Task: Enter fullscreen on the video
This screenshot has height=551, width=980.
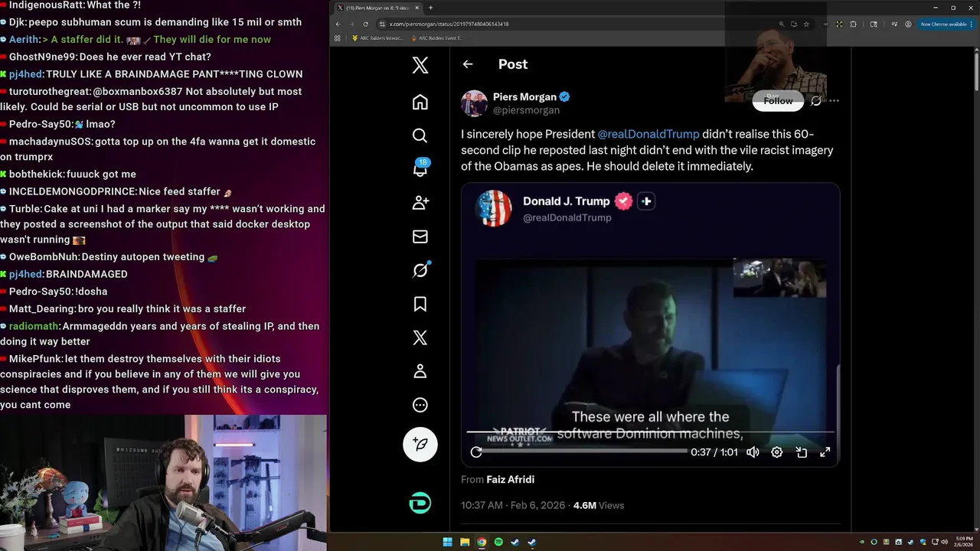Action: click(x=825, y=452)
